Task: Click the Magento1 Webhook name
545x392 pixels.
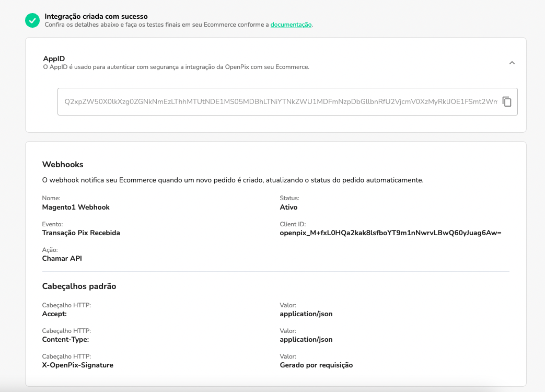Action: coord(76,207)
